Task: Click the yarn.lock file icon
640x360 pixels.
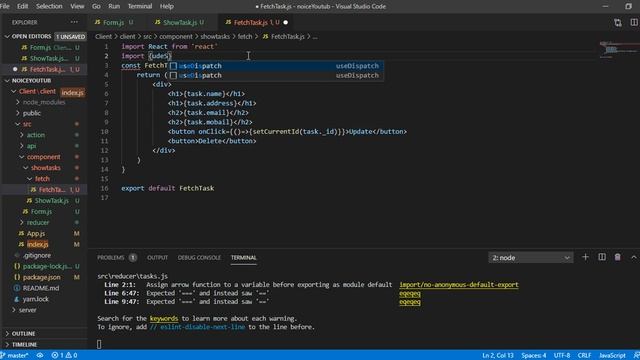Action: tap(17, 299)
